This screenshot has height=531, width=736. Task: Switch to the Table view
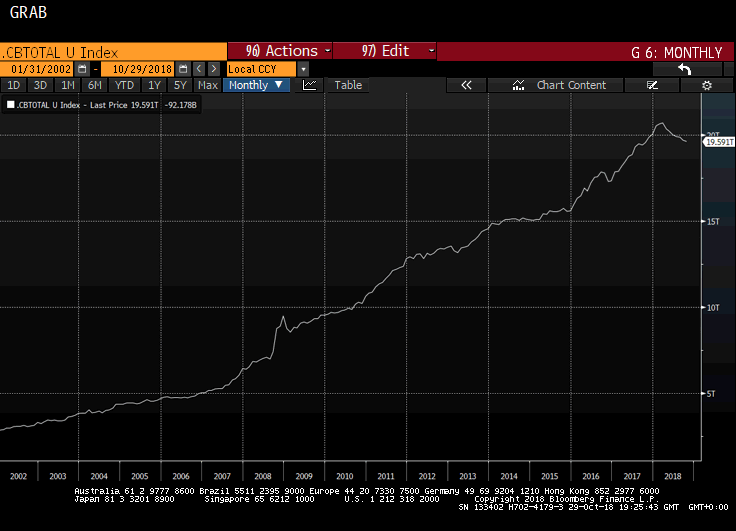tap(348, 85)
